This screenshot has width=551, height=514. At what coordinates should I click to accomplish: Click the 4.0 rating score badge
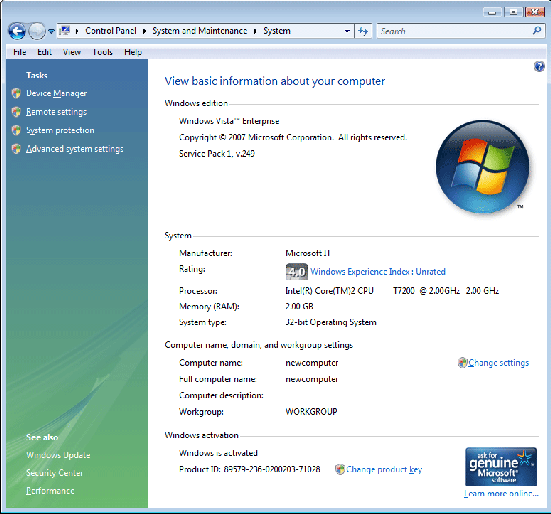[297, 272]
